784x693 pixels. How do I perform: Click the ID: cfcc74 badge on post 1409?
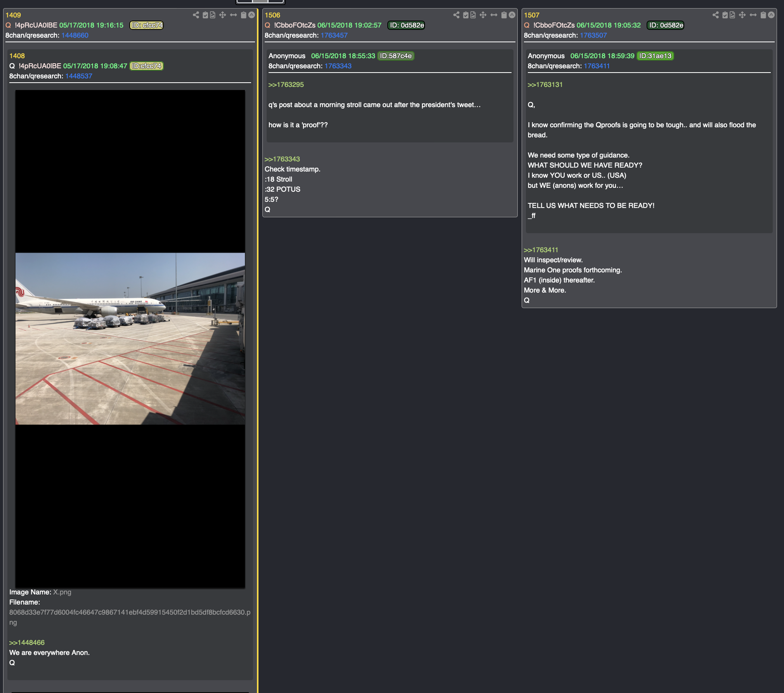click(147, 25)
